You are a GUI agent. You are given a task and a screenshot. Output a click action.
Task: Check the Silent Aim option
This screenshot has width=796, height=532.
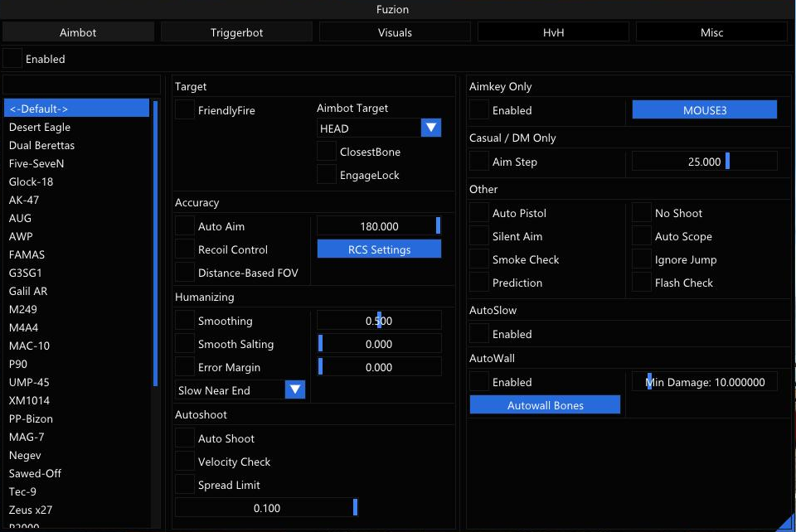click(x=479, y=236)
